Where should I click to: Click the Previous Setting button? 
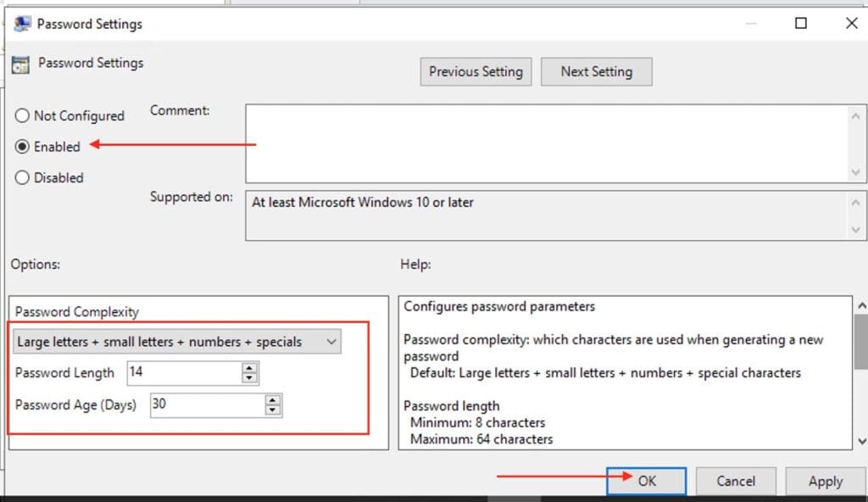[x=476, y=71]
